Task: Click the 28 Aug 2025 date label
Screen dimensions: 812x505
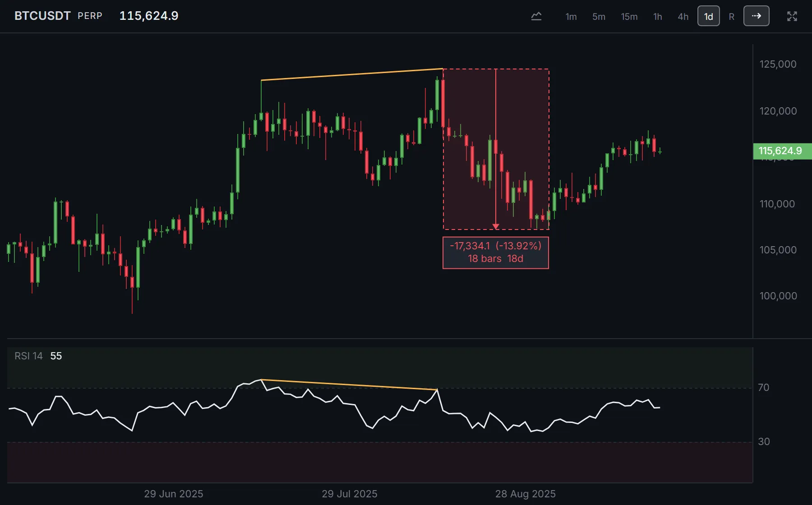Action: coord(526,494)
